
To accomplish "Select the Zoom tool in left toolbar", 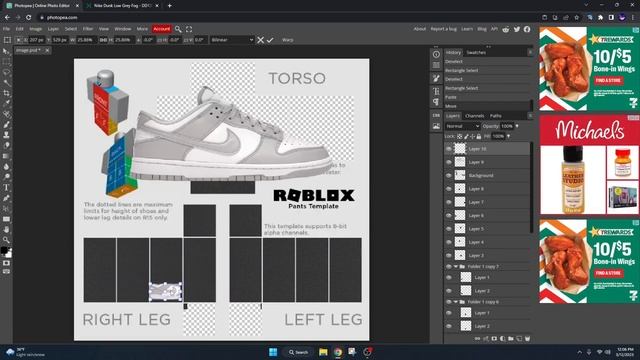I will 6,240.
